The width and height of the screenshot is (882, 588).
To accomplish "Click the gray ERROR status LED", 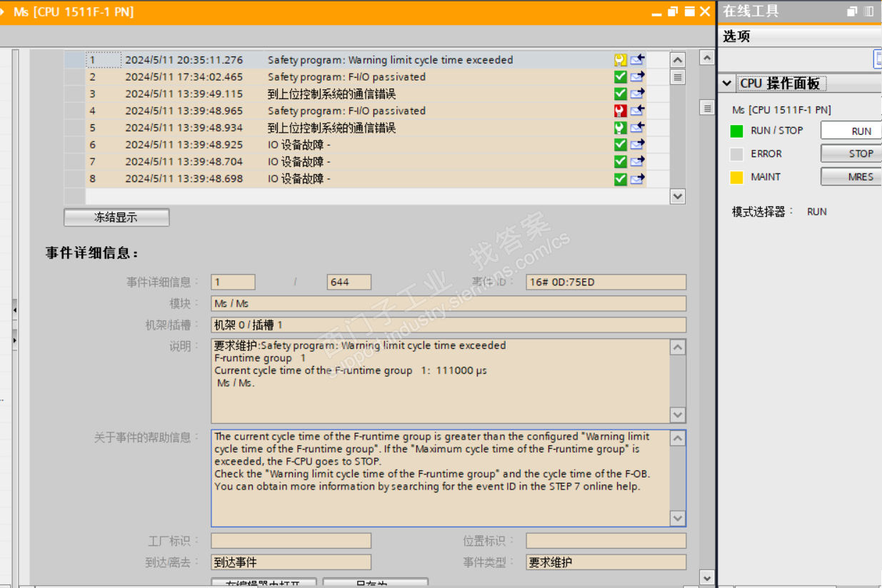I will pyautogui.click(x=736, y=154).
